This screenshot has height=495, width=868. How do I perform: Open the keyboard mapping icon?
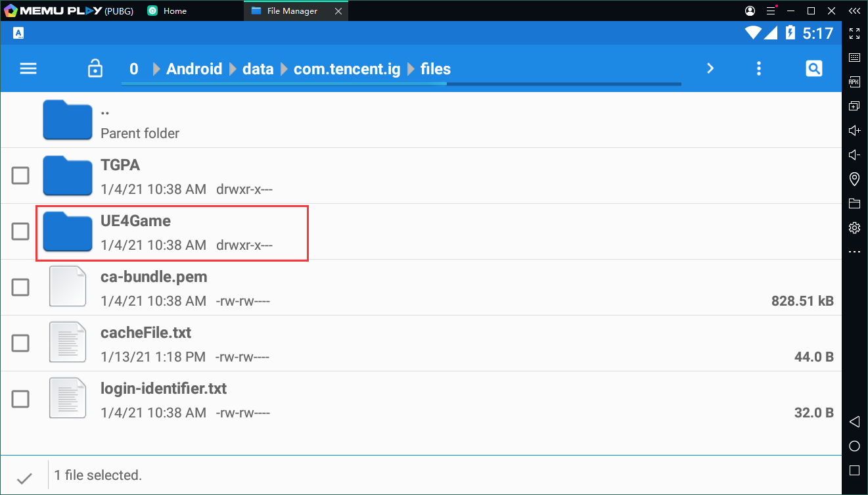854,58
